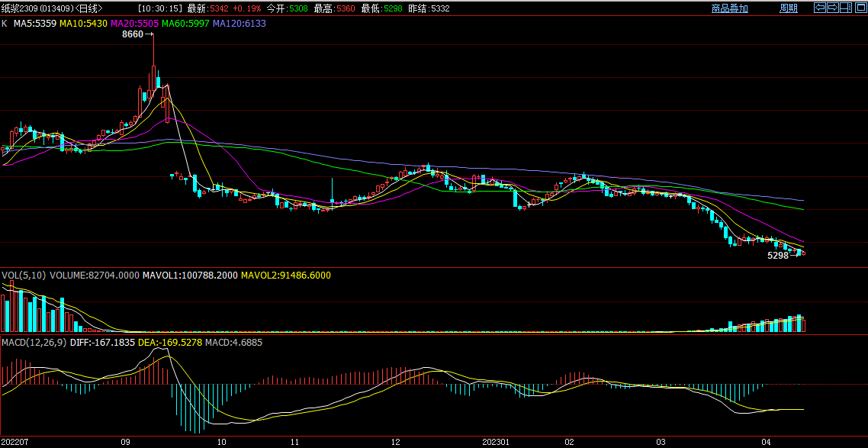Toggle the split side panel layout icon
The width and height of the screenshot is (868, 448).
pos(846,8)
